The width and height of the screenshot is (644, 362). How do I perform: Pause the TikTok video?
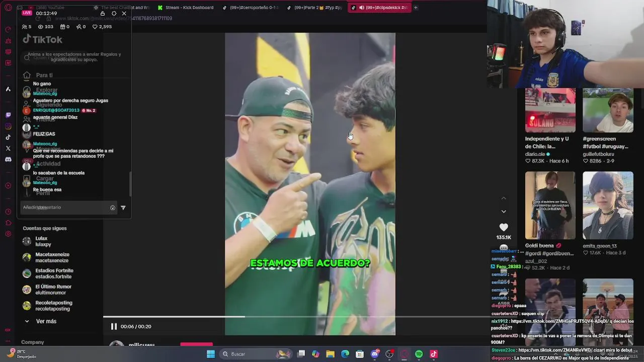click(x=114, y=326)
